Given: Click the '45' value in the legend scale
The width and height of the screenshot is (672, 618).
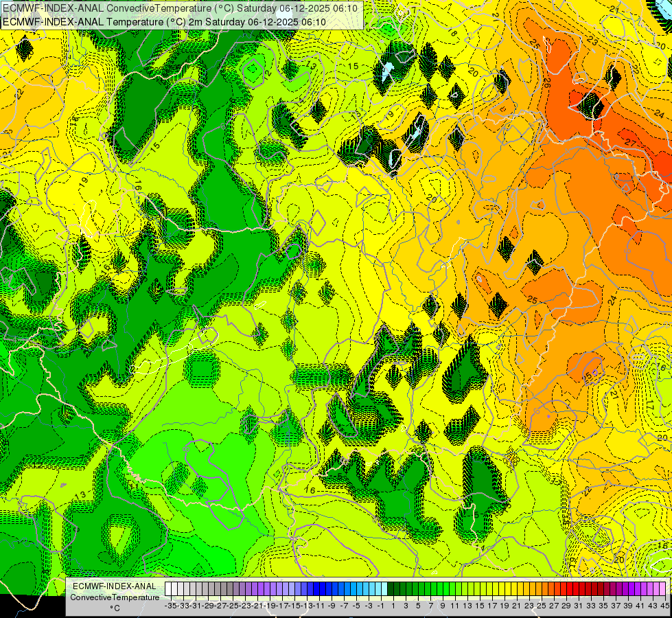Looking at the screenshot, I should click(x=664, y=606).
